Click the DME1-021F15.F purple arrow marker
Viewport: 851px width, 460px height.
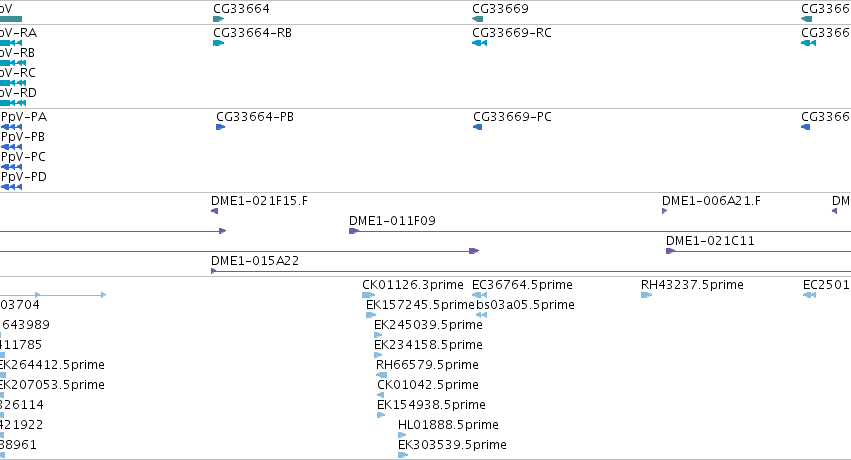(x=214, y=211)
